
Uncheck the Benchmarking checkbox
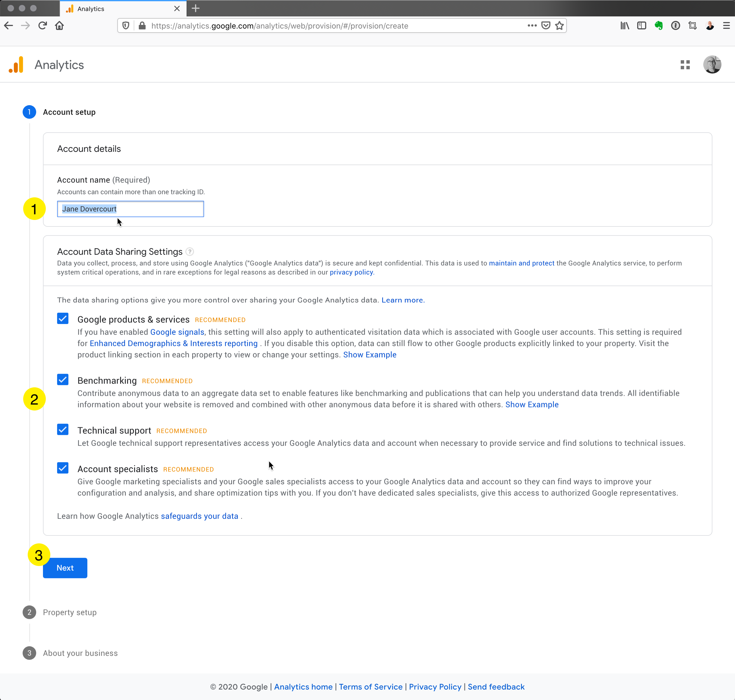tap(63, 379)
